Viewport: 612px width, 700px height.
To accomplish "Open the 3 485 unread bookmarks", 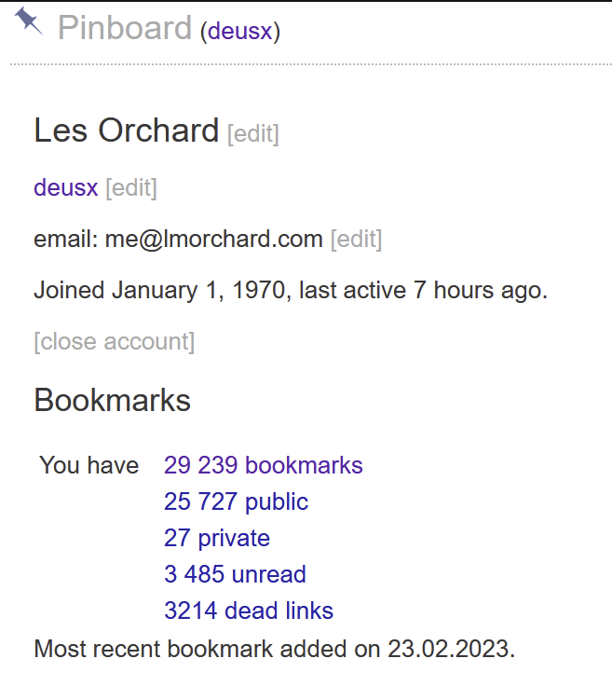I will pyautogui.click(x=235, y=574).
